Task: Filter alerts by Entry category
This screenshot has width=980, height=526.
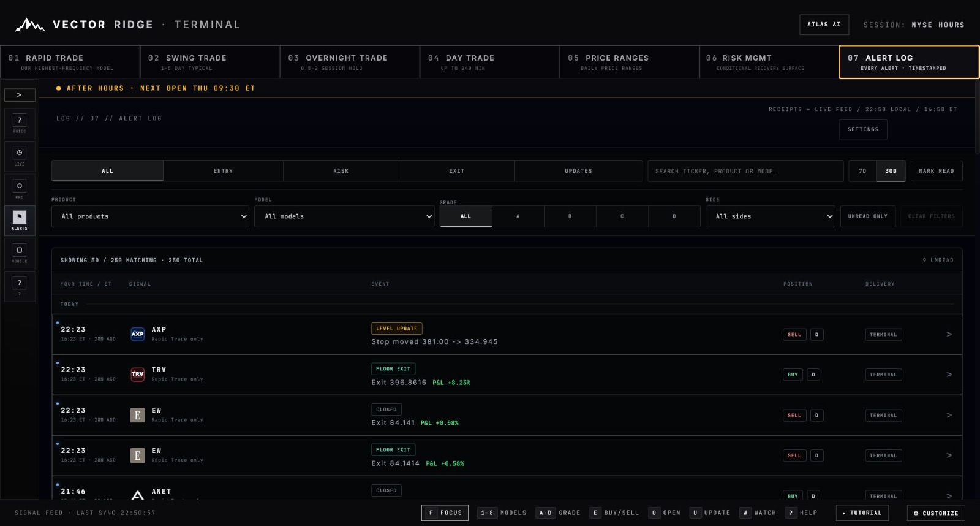Action: tap(223, 171)
